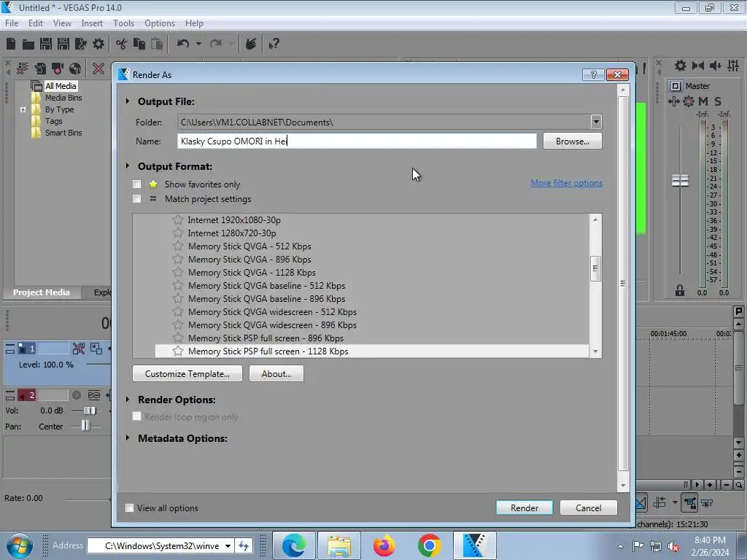Screen dimensions: 747x560
Task: Click Customize Template... button
Action: tap(187, 374)
